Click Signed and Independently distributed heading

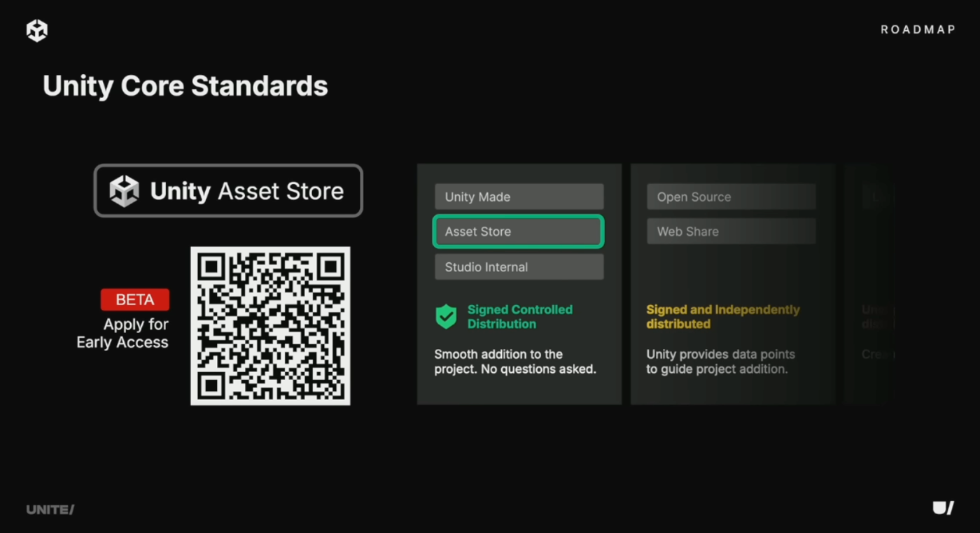[x=723, y=316]
